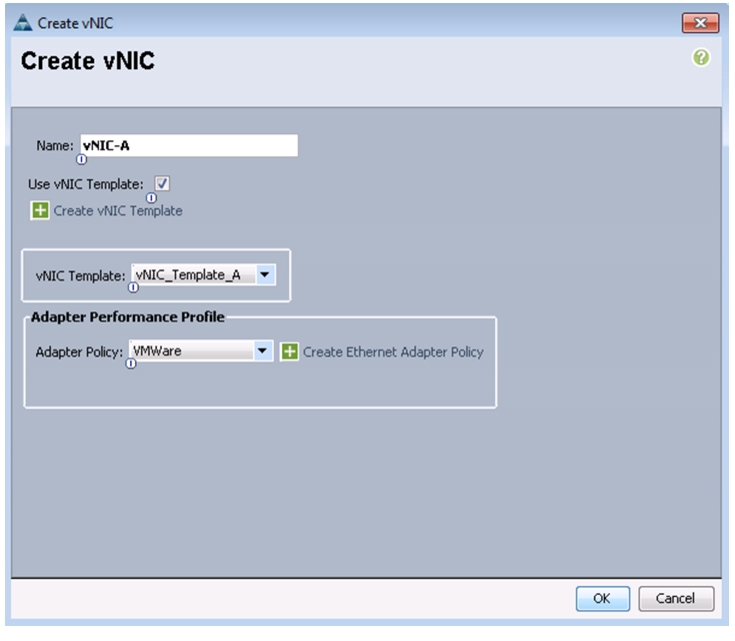Focus the Name input field containing vNIC-A

[189, 145]
